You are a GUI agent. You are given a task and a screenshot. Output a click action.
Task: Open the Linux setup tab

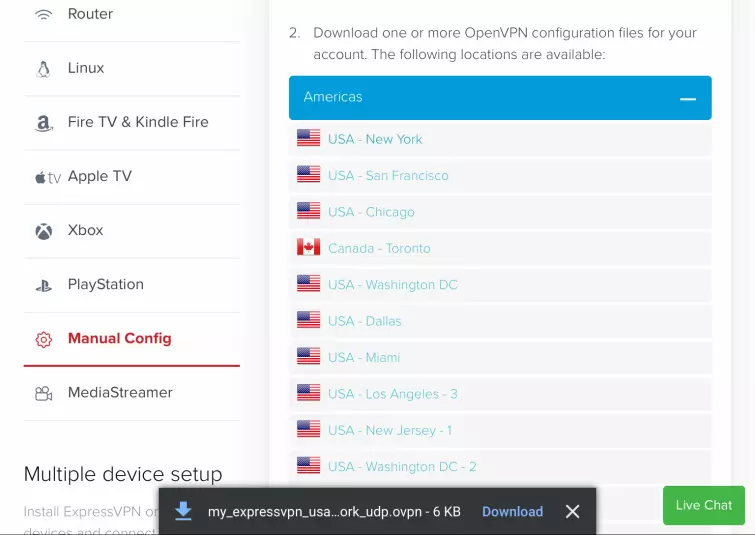click(131, 68)
